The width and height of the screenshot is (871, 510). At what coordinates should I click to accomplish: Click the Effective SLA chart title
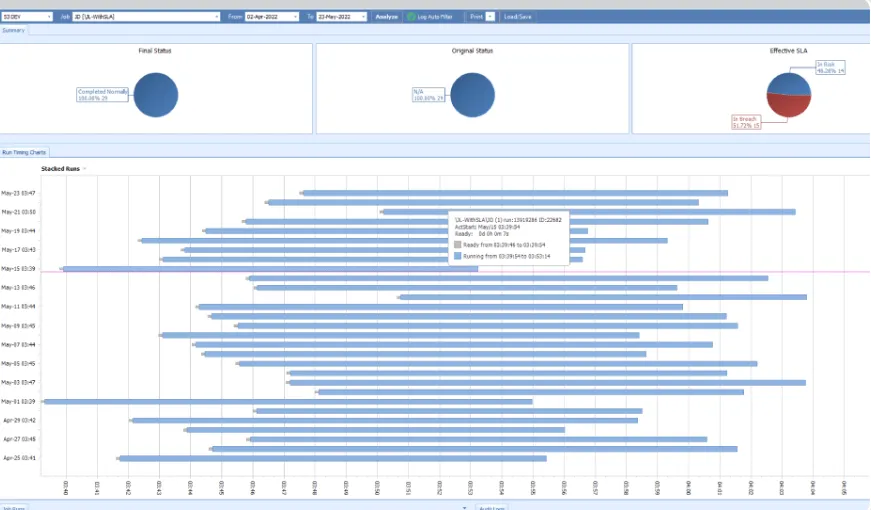click(788, 51)
